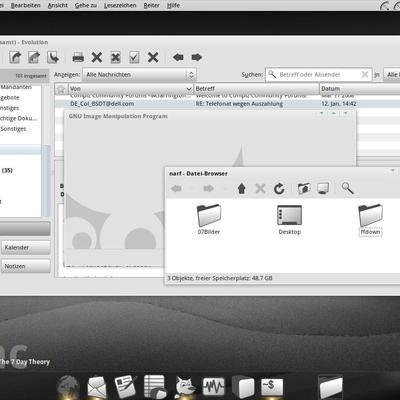400x400 pixels.
Task: Open the Hilfe menu
Action: pos(173,5)
